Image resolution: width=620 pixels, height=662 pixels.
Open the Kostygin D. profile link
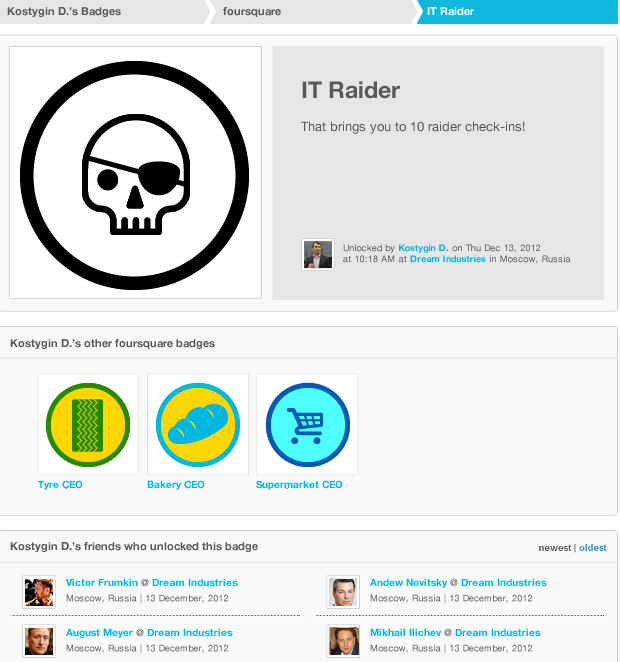[x=423, y=248]
